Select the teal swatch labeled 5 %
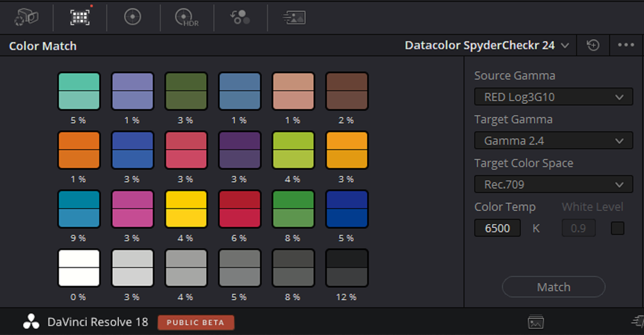This screenshot has width=644, height=335. point(79,91)
